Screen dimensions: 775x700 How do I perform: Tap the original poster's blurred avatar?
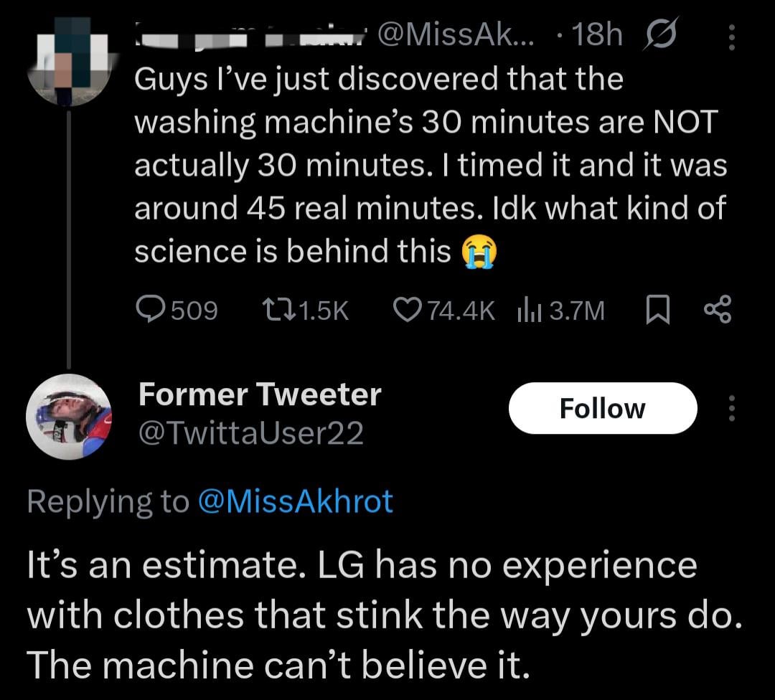coord(69,59)
